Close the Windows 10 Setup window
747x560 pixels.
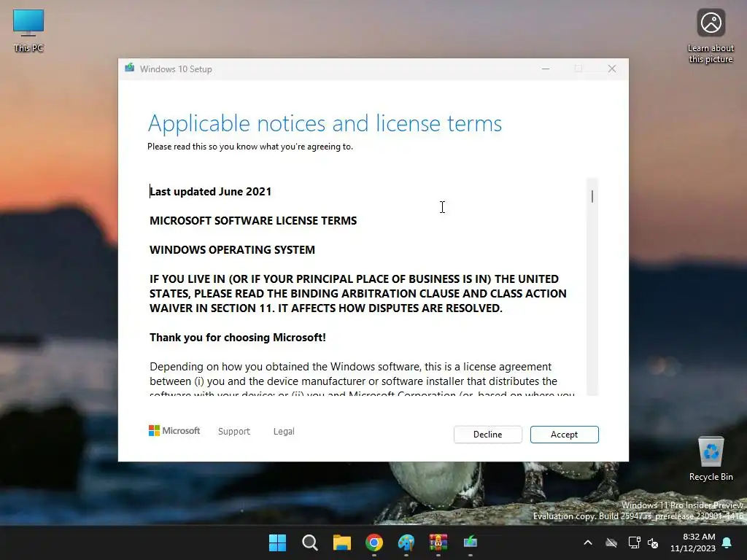point(612,69)
